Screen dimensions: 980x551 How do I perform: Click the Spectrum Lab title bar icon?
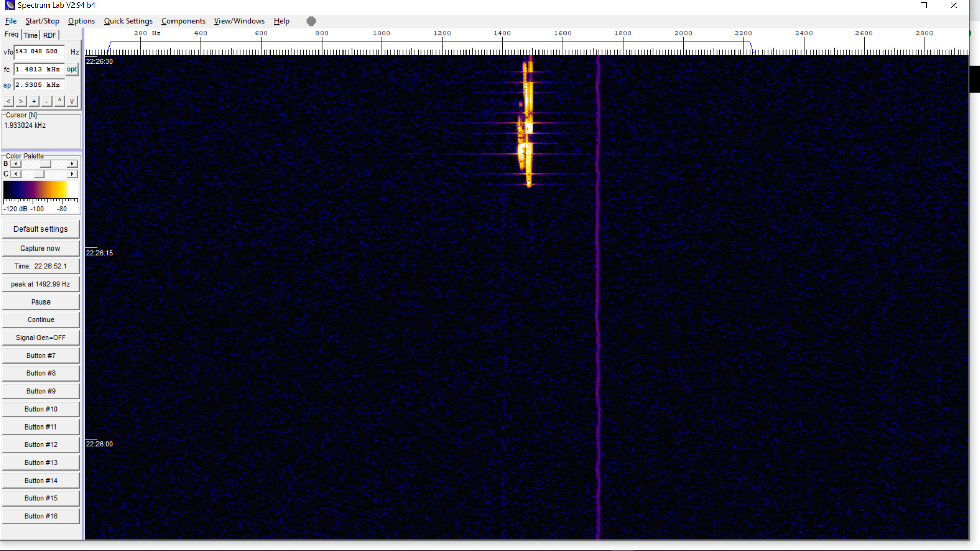click(x=10, y=5)
